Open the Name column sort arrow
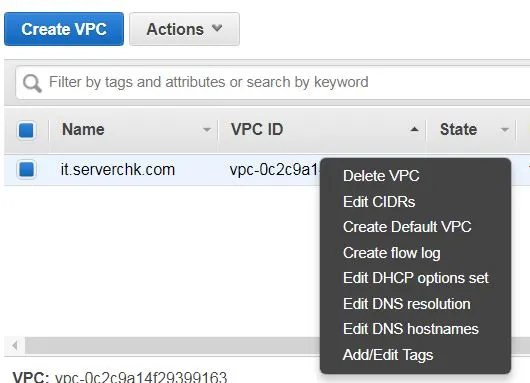530x383 pixels. pos(207,130)
